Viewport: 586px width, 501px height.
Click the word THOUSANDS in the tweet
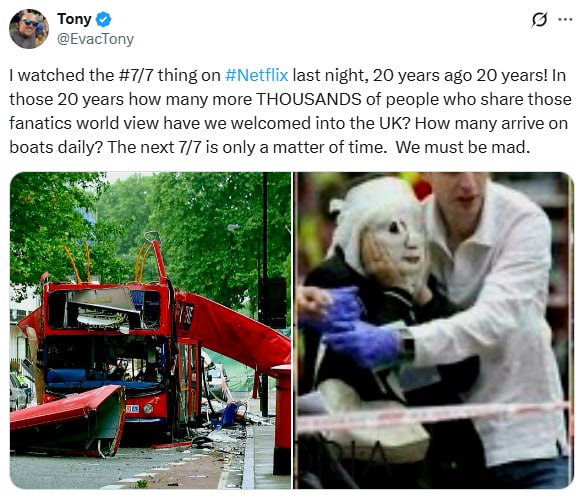(x=309, y=99)
